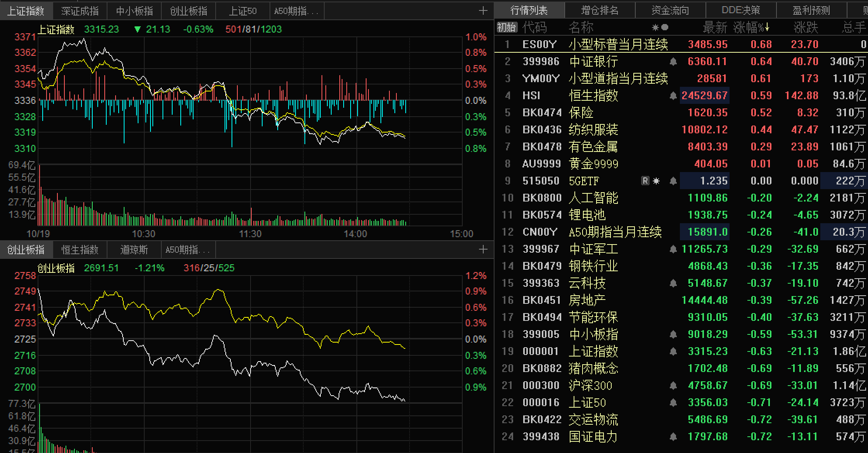Click the bell icon on the 云科技 row

click(673, 283)
